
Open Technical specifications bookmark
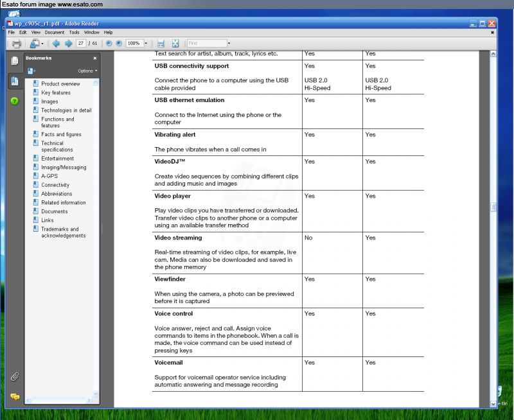pos(57,146)
